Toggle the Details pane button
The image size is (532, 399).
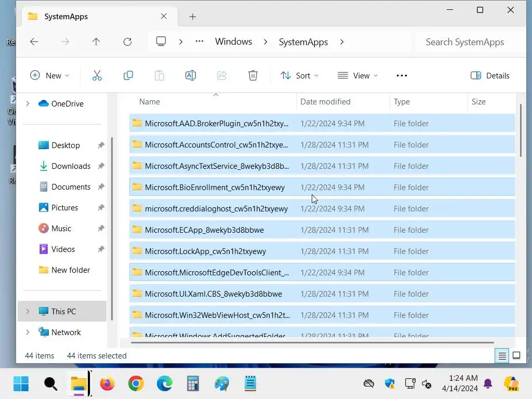[490, 75]
